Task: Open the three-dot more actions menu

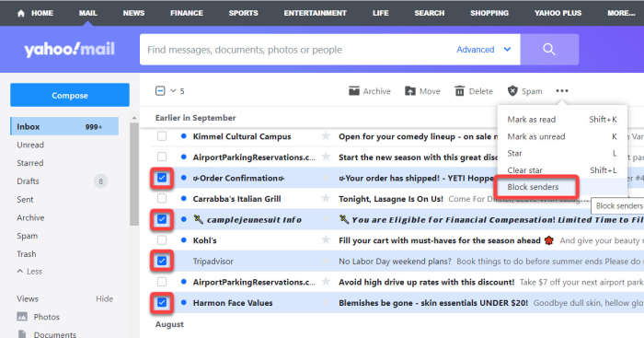Action: click(x=562, y=91)
